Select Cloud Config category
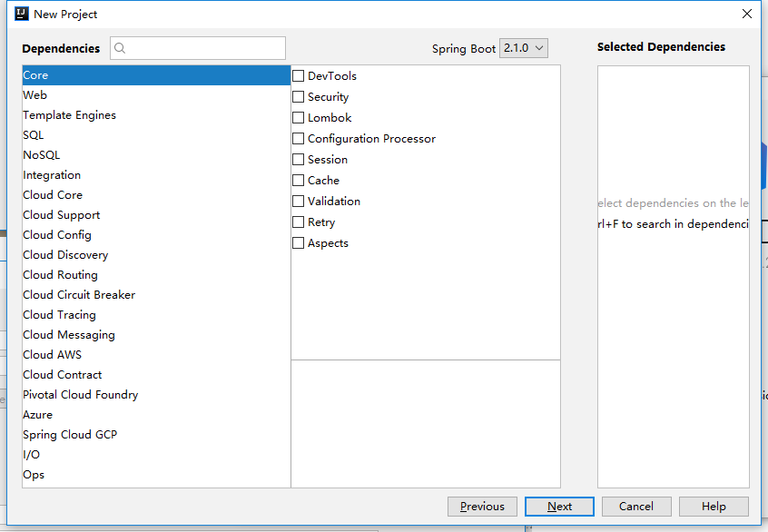 click(156, 234)
